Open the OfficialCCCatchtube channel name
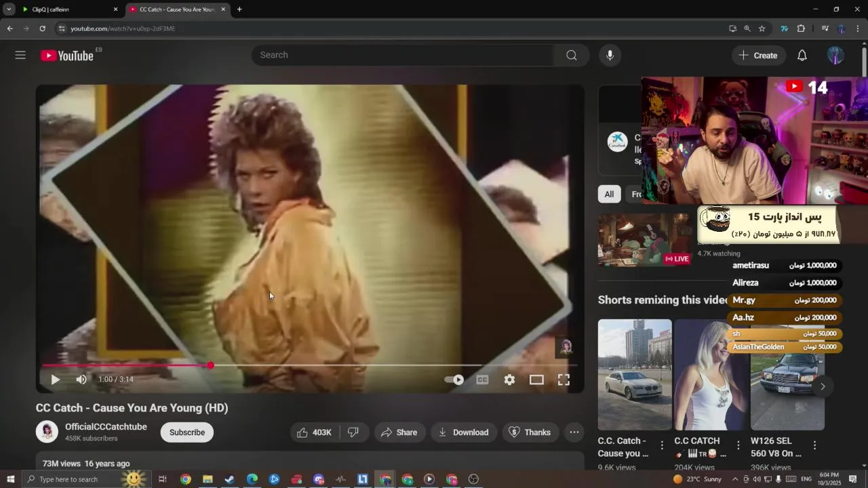The height and width of the screenshot is (488, 868). pos(106,427)
